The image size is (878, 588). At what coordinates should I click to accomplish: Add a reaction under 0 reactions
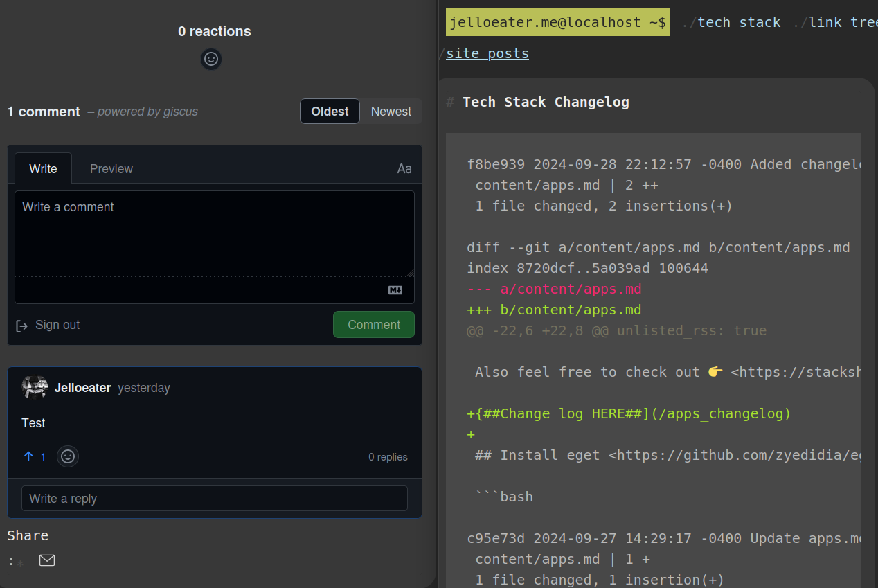[211, 59]
